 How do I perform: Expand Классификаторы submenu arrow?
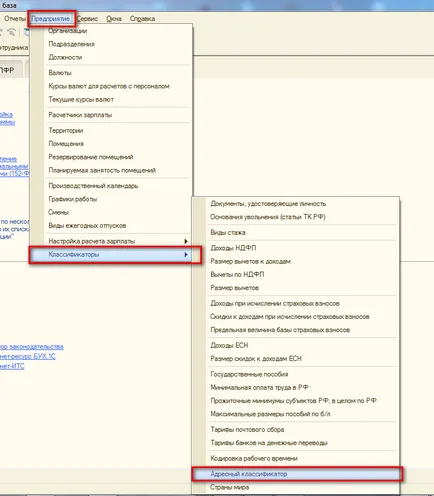point(186,255)
